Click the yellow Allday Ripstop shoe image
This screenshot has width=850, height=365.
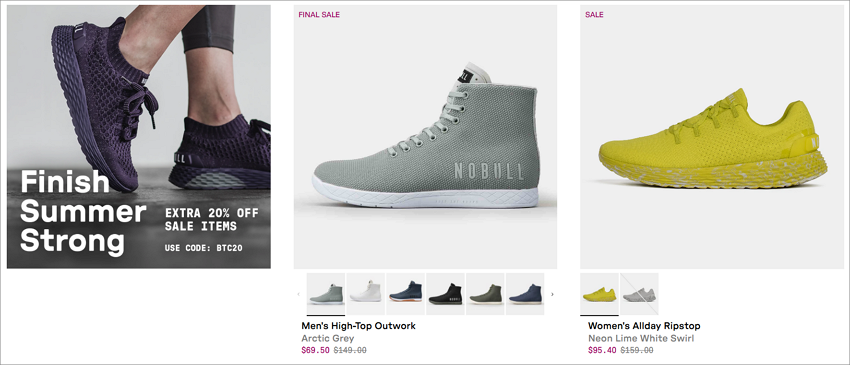(x=712, y=137)
